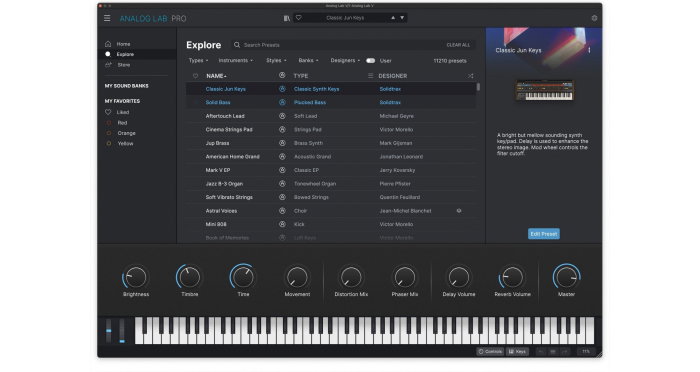Click instrument icon for Mark V EP row

[282, 170]
